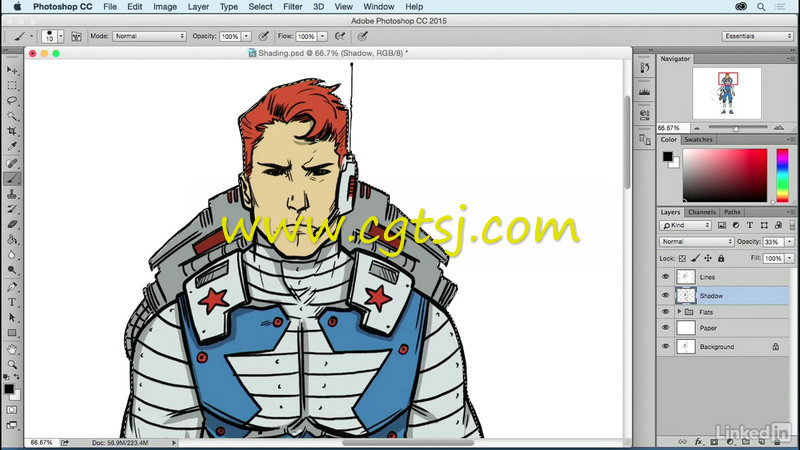Open the brush Opacity slider dropdown

246,36
